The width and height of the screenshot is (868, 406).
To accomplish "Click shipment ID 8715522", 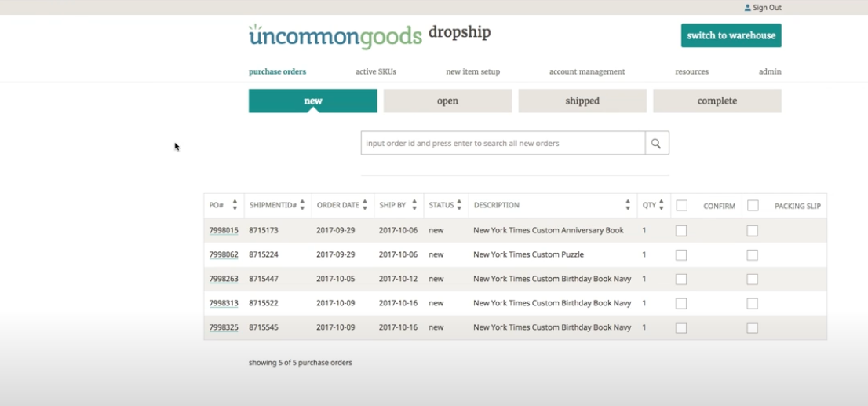I will pyautogui.click(x=264, y=303).
